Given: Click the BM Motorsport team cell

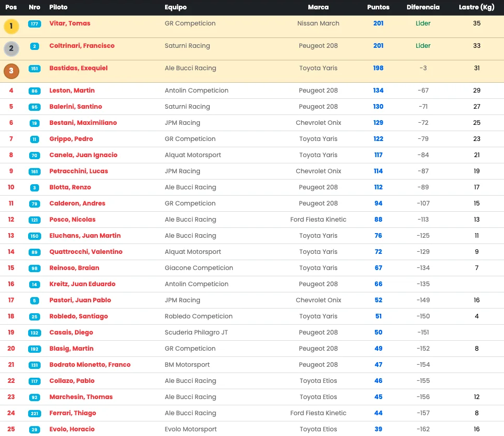Looking at the screenshot, I should point(187,364).
